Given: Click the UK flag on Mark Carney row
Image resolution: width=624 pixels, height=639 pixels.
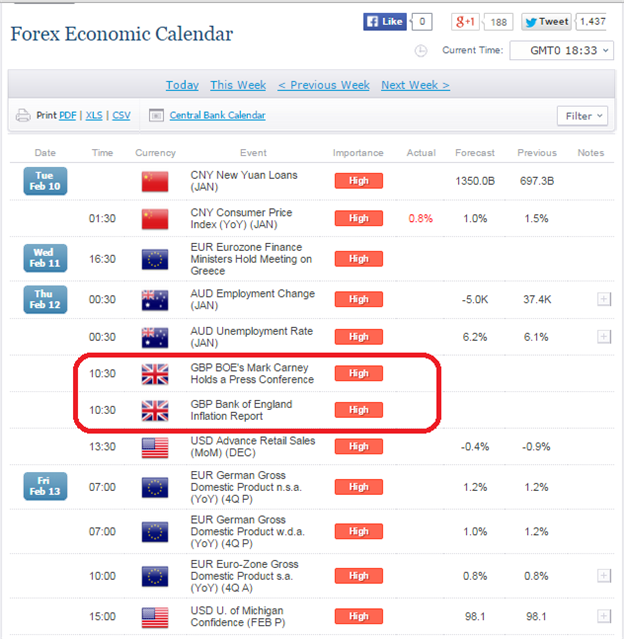Looking at the screenshot, I should click(x=155, y=373).
